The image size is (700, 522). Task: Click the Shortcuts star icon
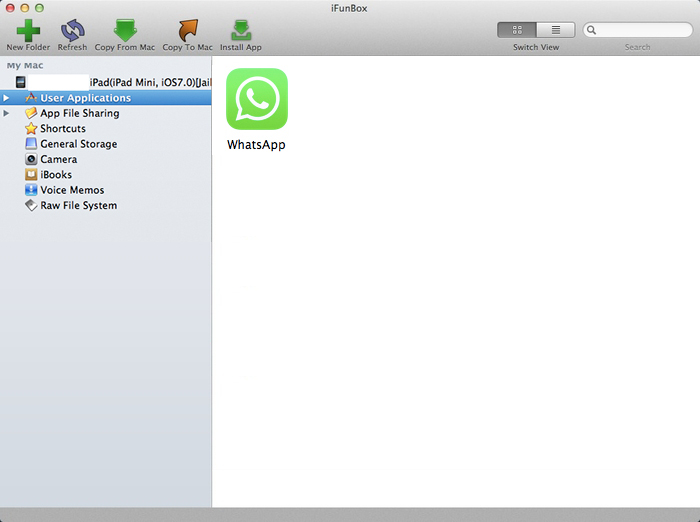point(31,129)
